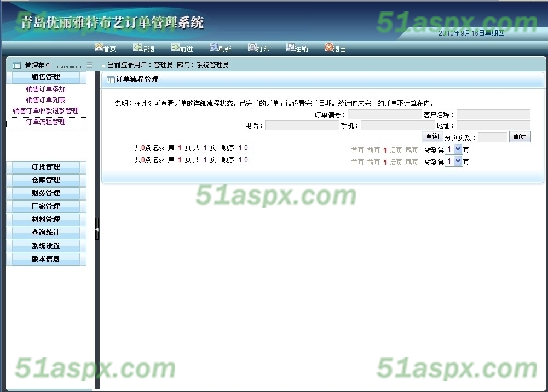Focus the 电话 input field
Viewport: 548px width, 392px height.
(302, 125)
